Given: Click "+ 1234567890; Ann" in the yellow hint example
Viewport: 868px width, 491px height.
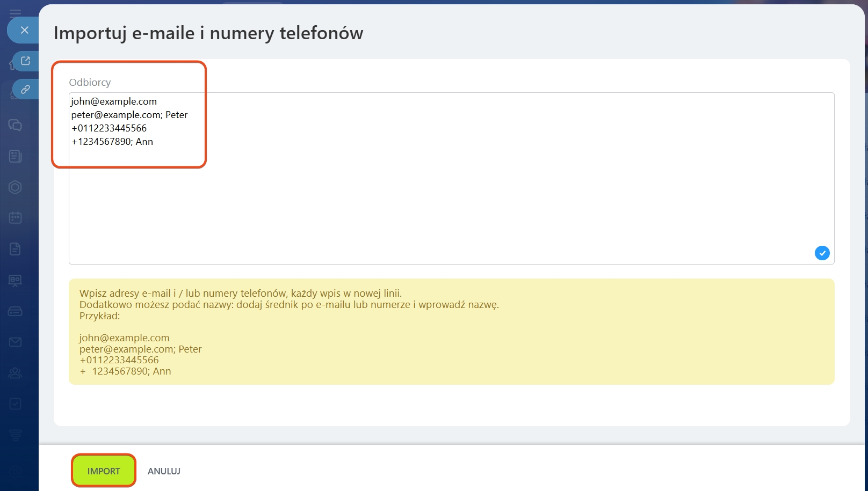Looking at the screenshot, I should pyautogui.click(x=125, y=371).
